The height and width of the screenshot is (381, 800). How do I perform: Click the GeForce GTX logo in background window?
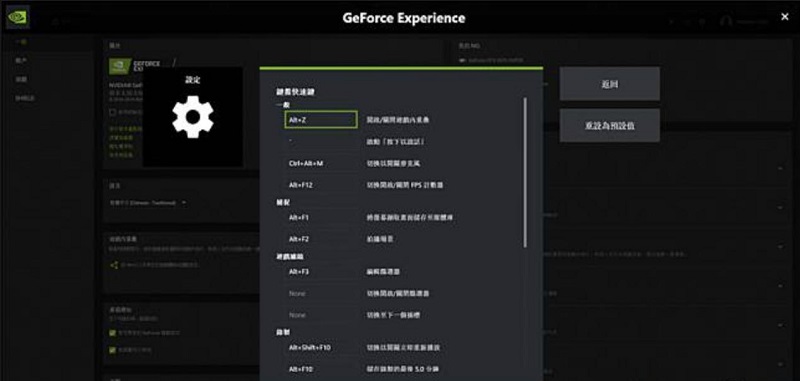pyautogui.click(x=134, y=66)
